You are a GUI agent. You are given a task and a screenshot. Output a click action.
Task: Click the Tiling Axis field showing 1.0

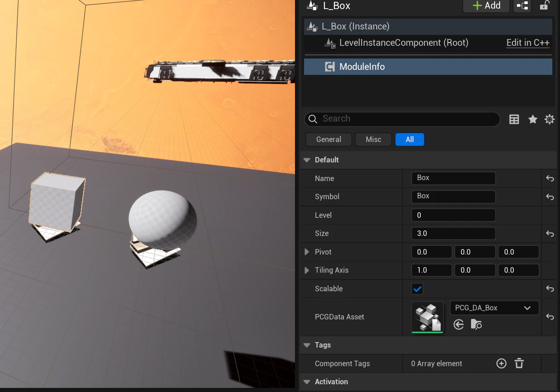(x=432, y=270)
